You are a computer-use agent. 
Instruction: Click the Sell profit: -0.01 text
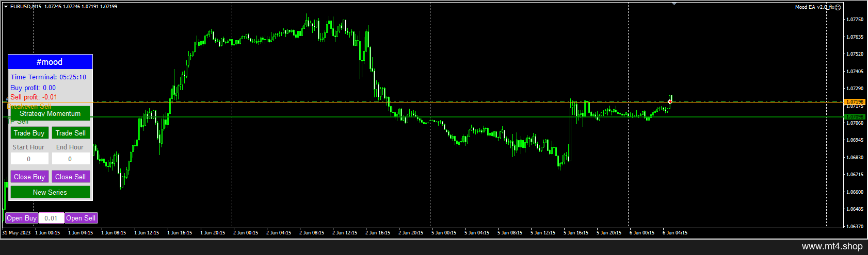click(34, 97)
